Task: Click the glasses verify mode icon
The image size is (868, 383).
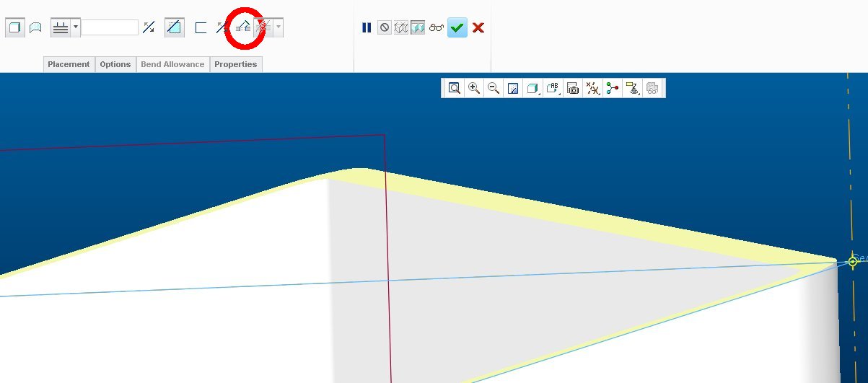Action: (436, 27)
